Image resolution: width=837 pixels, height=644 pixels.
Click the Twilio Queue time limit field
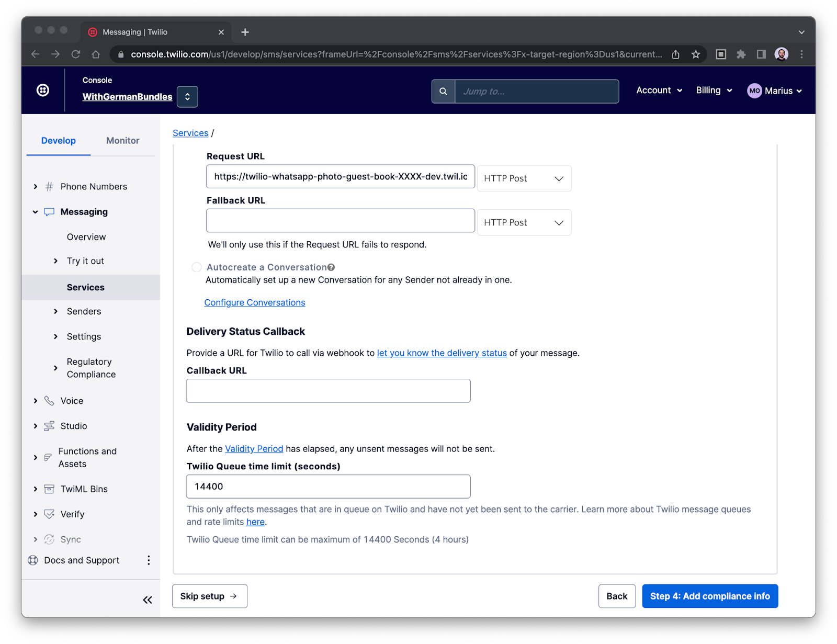point(329,487)
